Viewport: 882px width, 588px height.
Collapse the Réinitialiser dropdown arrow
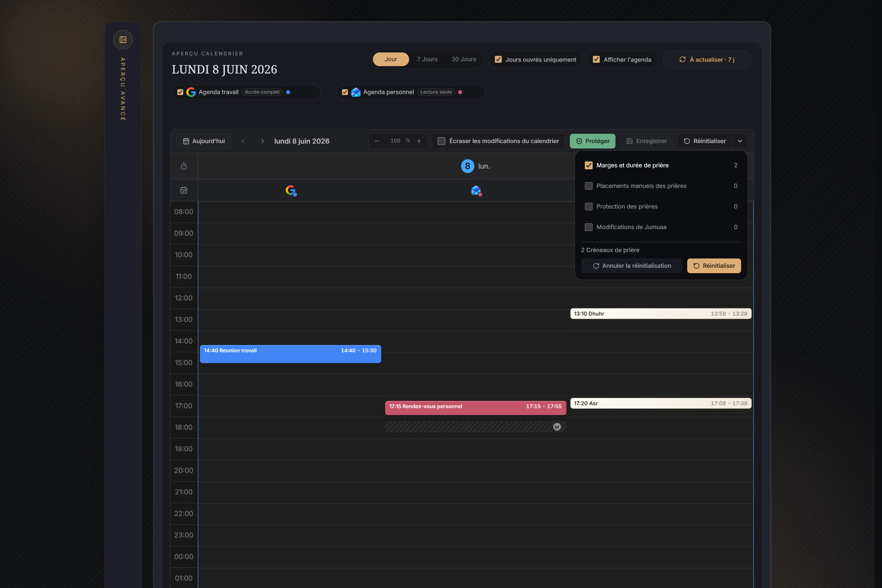pos(740,141)
